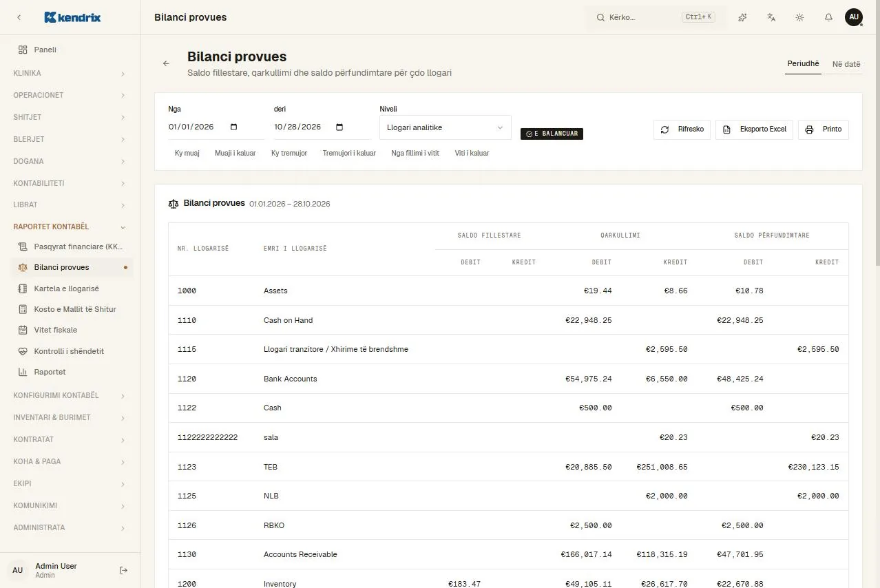This screenshot has height=588, width=880.
Task: Select Tremujori i kaluar quick range
Action: pyautogui.click(x=349, y=153)
